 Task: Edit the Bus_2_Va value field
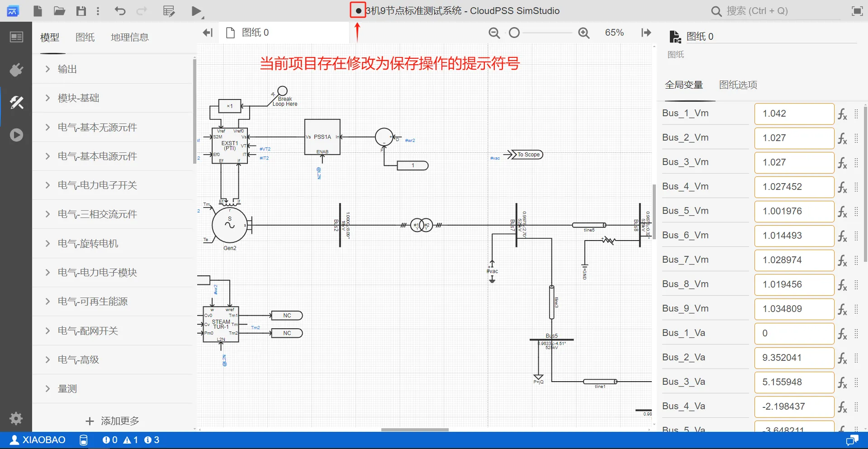tap(794, 358)
